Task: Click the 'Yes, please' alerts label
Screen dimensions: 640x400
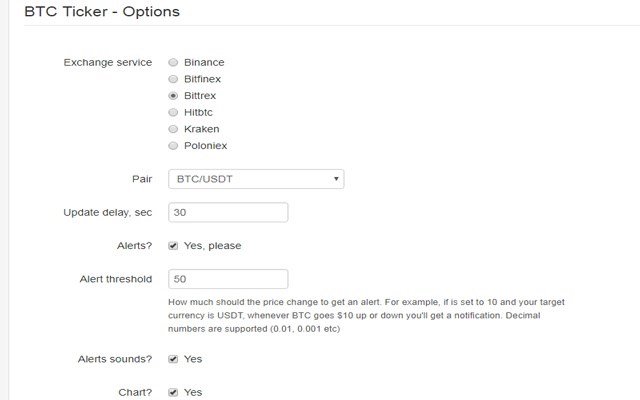Action: (212, 246)
